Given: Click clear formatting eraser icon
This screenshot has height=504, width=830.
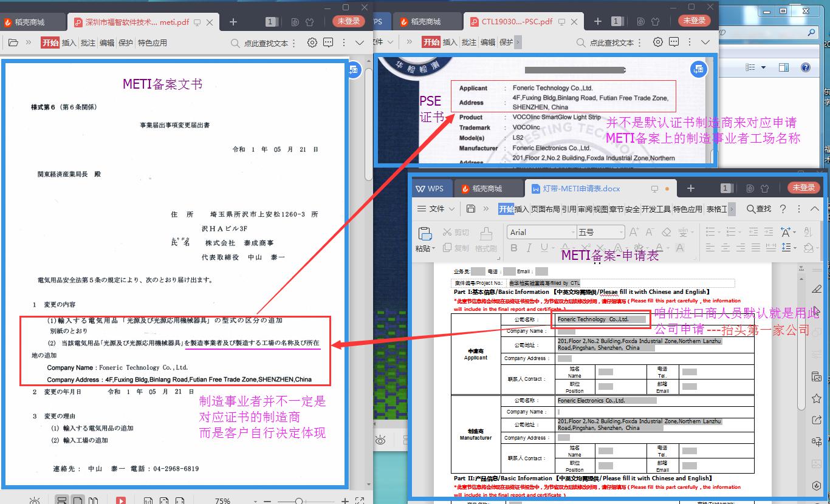Looking at the screenshot, I should point(666,232).
